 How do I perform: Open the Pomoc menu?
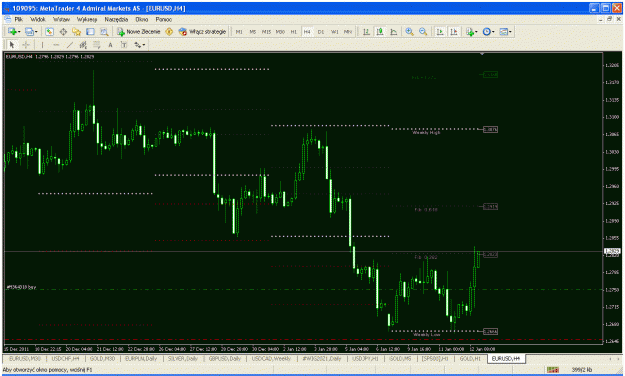[x=163, y=19]
